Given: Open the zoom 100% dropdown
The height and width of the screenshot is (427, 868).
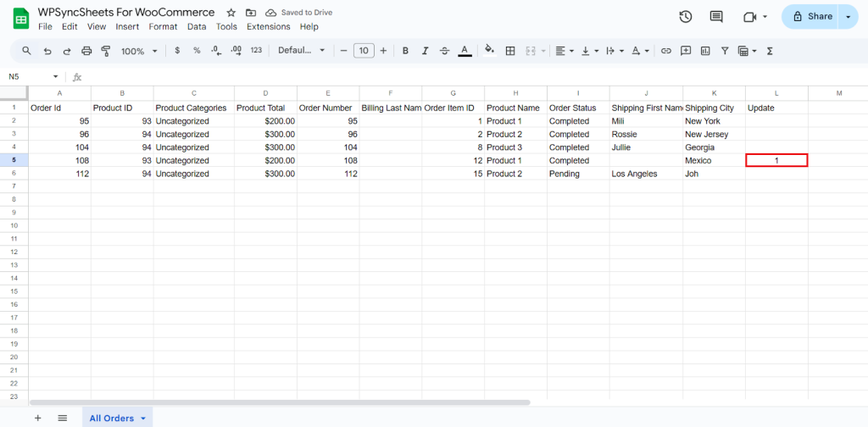Looking at the screenshot, I should click(139, 51).
